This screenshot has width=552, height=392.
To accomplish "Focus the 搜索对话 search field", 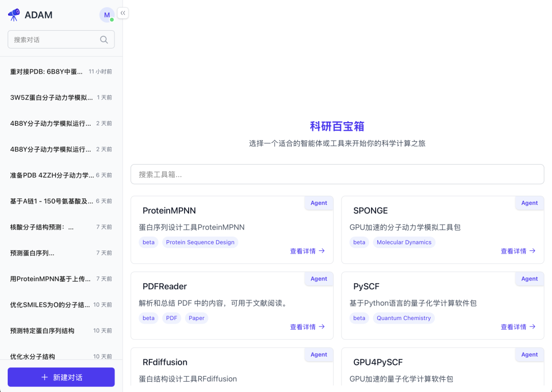I will [x=61, y=39].
